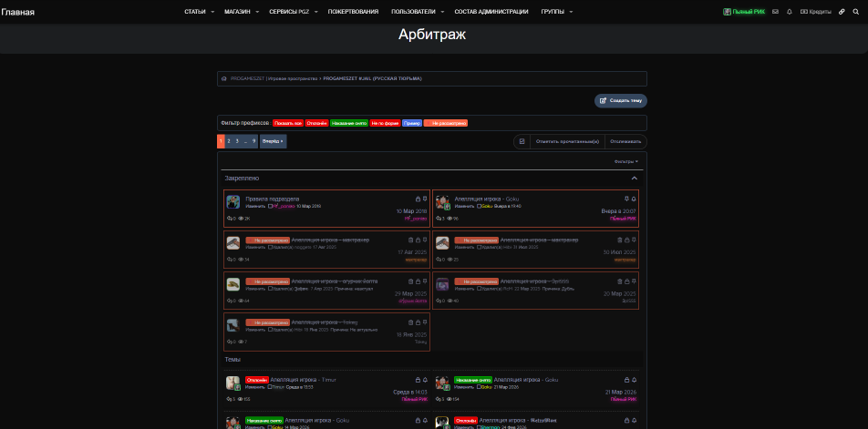This screenshot has height=429, width=868.
Task: Go to page 2 of threads
Action: tap(229, 141)
